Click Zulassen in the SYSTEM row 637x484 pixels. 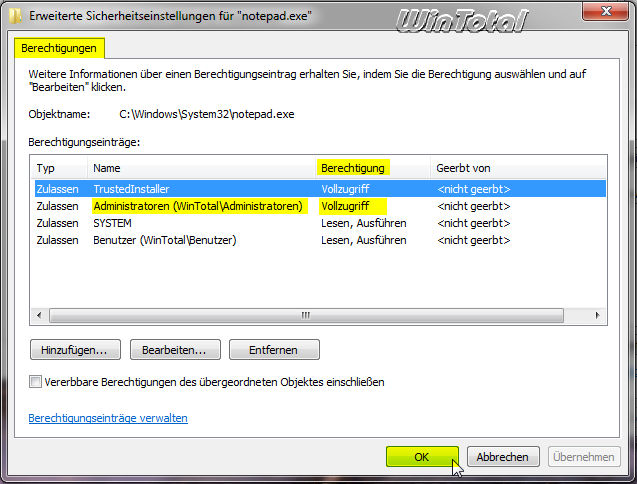(57, 223)
